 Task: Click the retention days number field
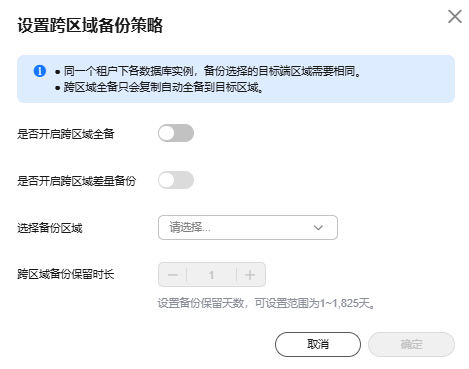(211, 275)
